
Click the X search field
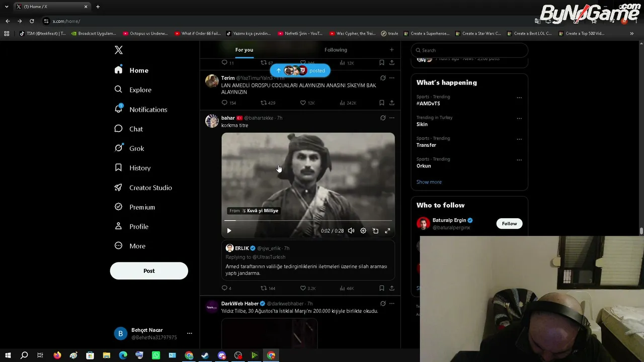coord(469,50)
